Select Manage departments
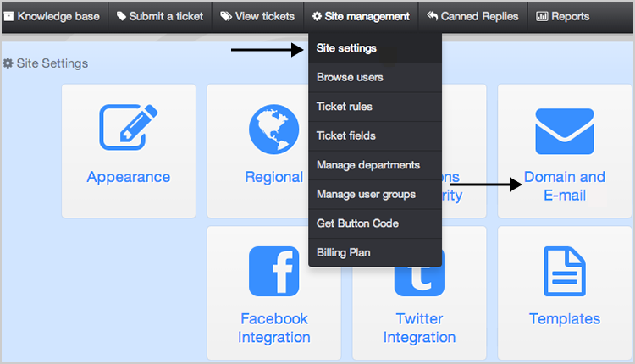Image resolution: width=635 pixels, height=364 pixels. [x=367, y=165]
